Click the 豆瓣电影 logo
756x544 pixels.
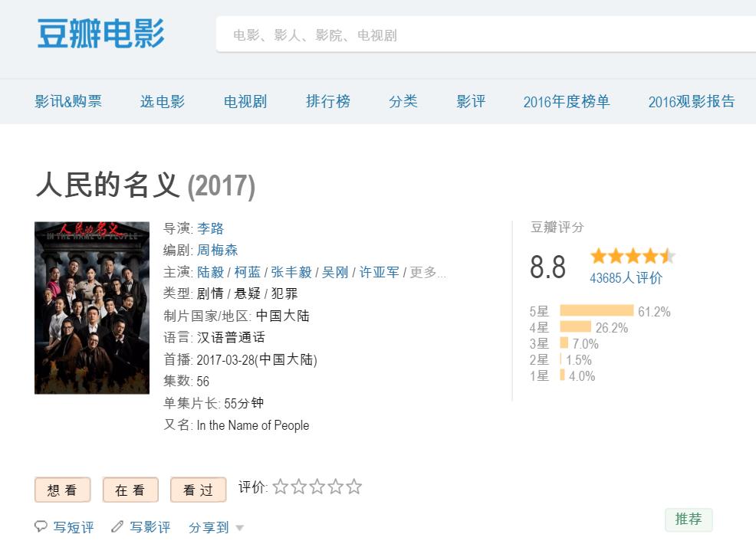[x=100, y=34]
